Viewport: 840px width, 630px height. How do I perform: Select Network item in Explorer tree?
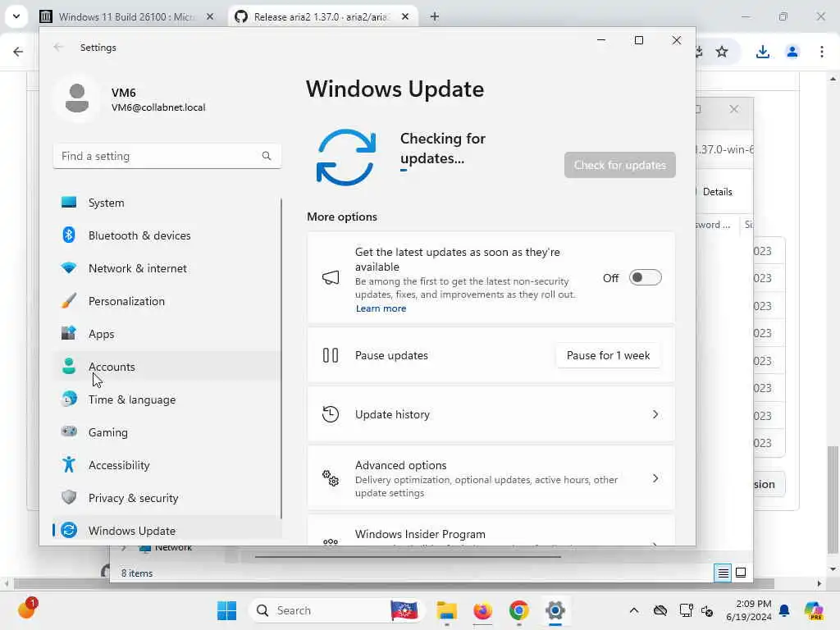(174, 549)
